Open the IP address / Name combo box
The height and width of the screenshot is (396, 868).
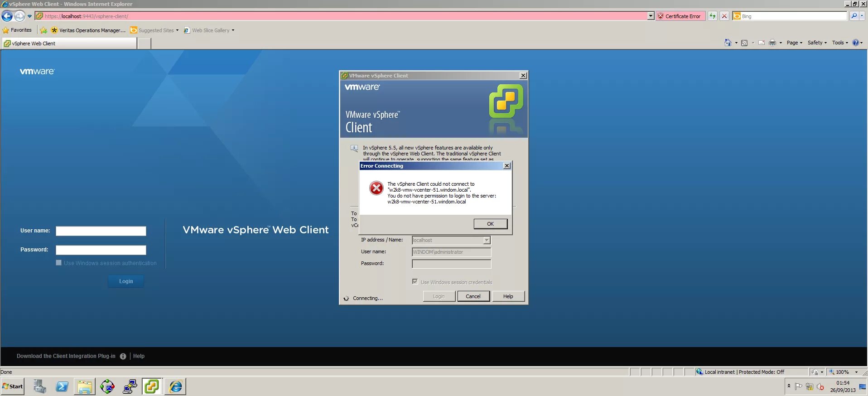point(487,240)
